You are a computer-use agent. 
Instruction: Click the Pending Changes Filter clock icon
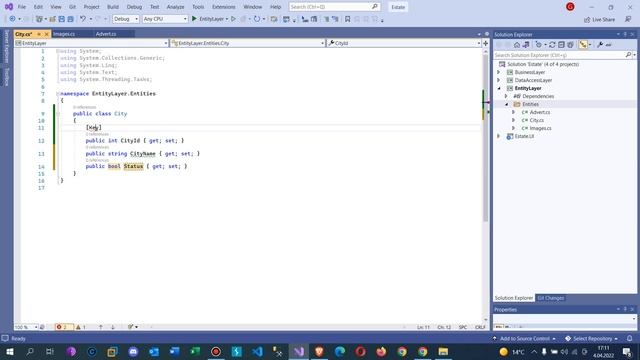coord(538,45)
